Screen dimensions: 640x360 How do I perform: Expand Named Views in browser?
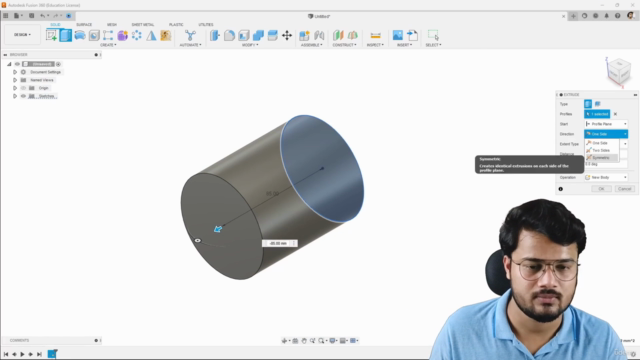15,80
